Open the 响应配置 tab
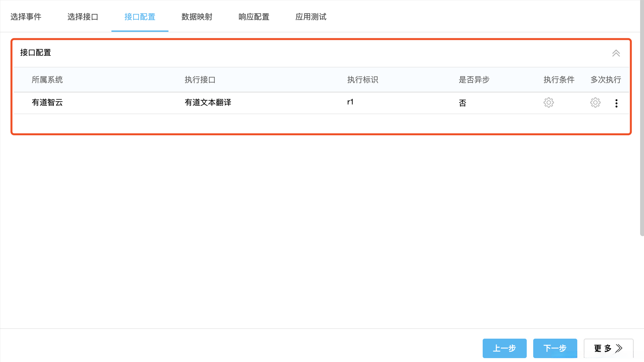Image resolution: width=644 pixels, height=362 pixels. [254, 17]
